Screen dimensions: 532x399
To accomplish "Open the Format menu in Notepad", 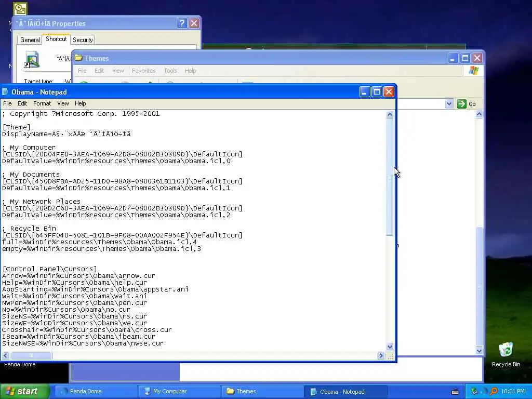I will coord(42,103).
